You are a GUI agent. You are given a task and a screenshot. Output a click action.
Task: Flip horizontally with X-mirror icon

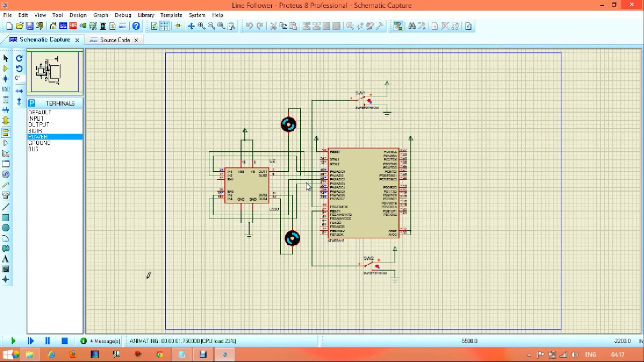coord(19,91)
